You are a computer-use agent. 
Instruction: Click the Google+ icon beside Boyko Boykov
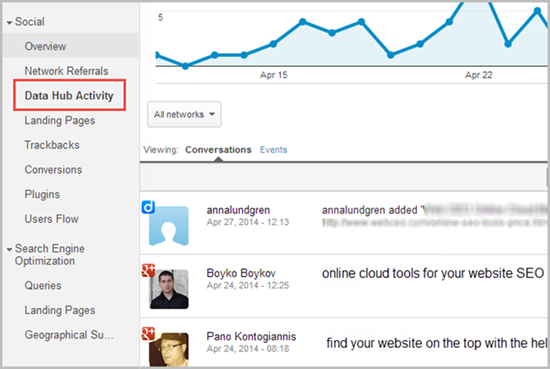[x=148, y=270]
